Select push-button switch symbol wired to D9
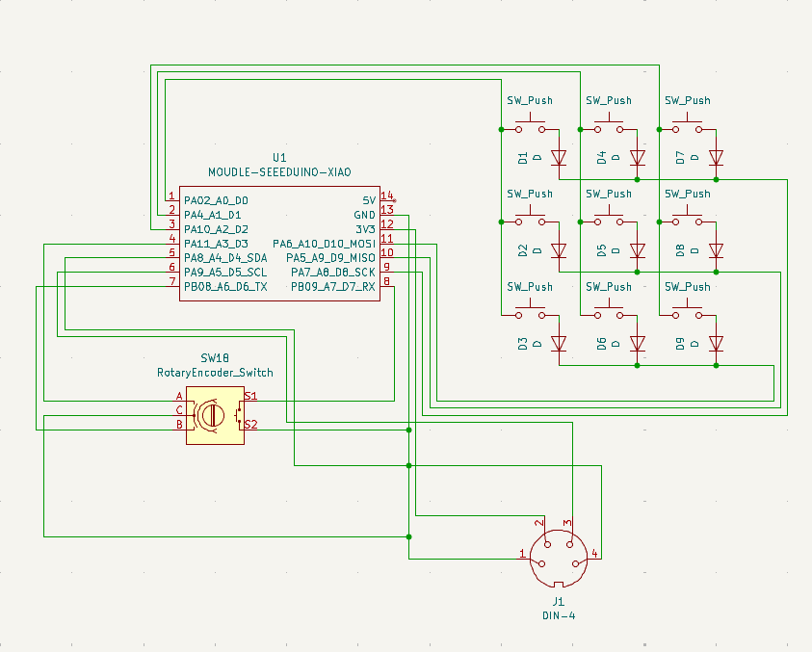Image resolution: width=812 pixels, height=652 pixels. tap(688, 311)
